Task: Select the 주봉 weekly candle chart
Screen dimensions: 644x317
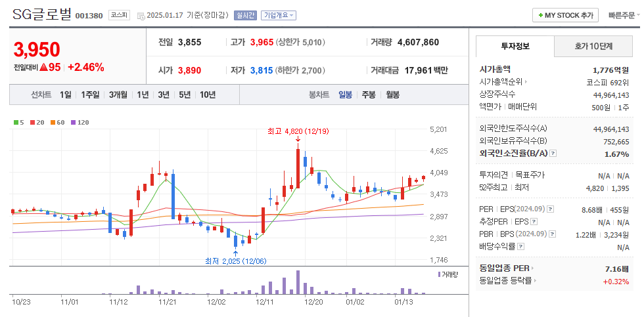Action: tap(369, 95)
